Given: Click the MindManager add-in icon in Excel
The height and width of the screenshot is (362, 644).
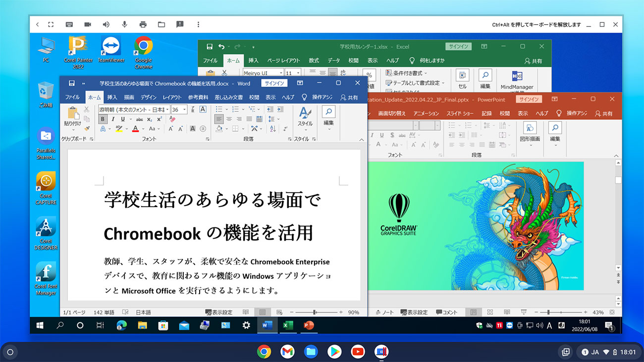Looking at the screenshot, I should tap(517, 76).
